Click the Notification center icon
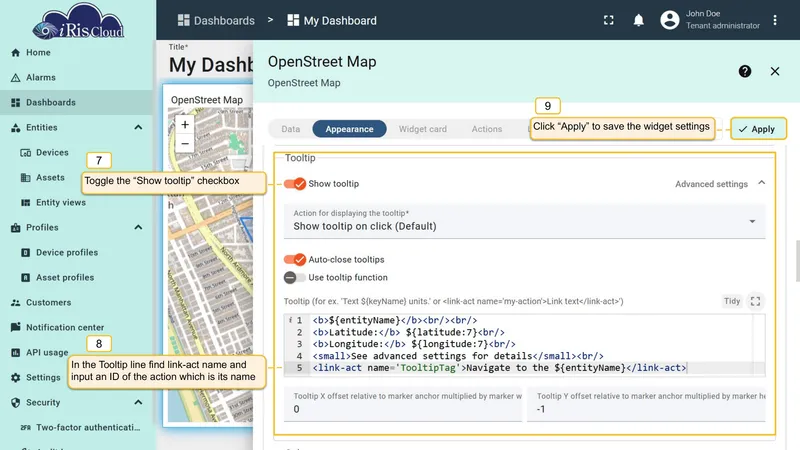The image size is (800, 450). [x=15, y=327]
